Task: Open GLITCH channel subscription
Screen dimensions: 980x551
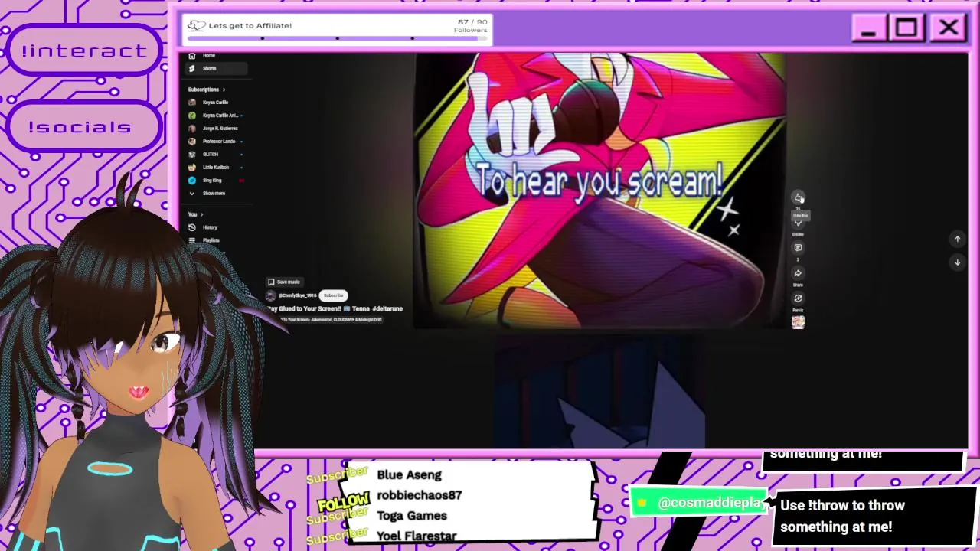Action: coord(217,155)
